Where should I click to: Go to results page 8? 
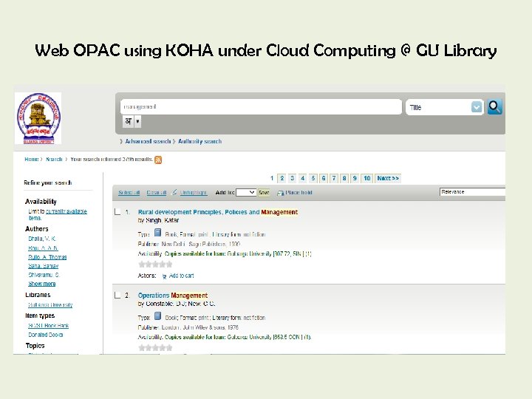(x=344, y=178)
